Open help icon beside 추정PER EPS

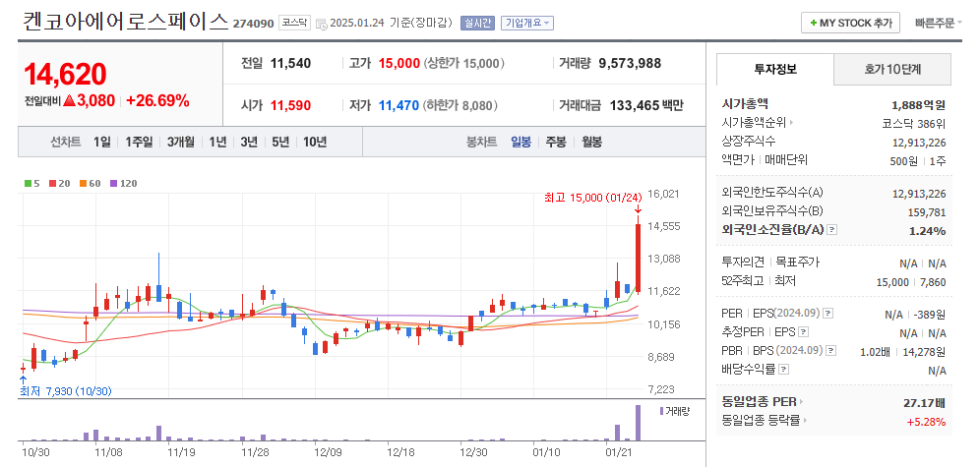pyautogui.click(x=804, y=332)
